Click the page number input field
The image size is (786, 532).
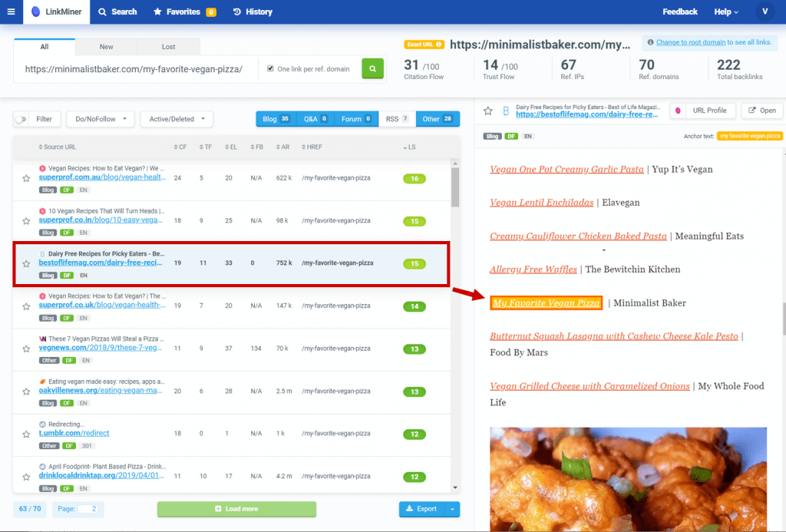click(x=88, y=509)
